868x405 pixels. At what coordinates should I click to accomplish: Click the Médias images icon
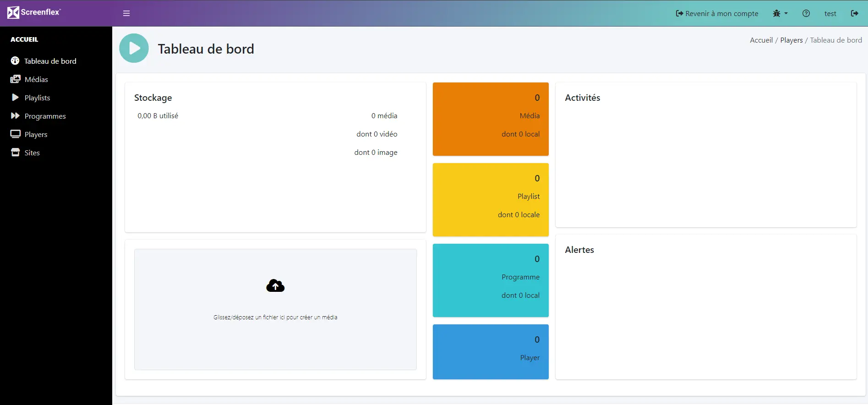(x=16, y=79)
